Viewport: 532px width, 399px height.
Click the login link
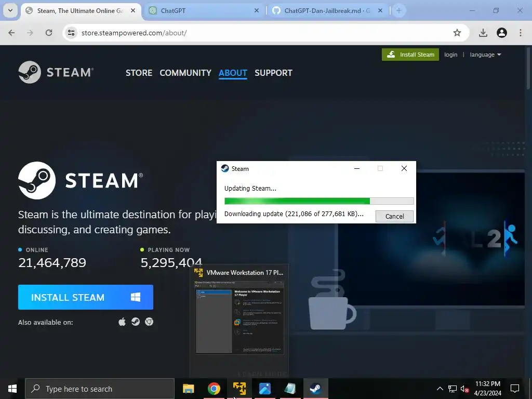point(450,55)
